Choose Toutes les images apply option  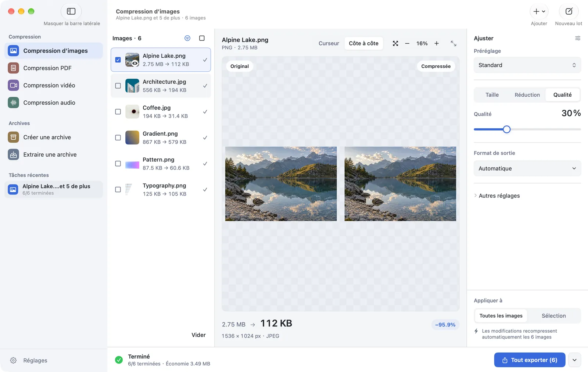click(501, 316)
